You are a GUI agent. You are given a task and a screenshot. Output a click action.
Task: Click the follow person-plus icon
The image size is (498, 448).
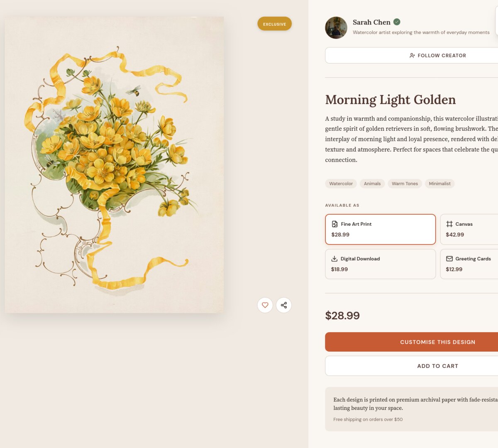412,56
